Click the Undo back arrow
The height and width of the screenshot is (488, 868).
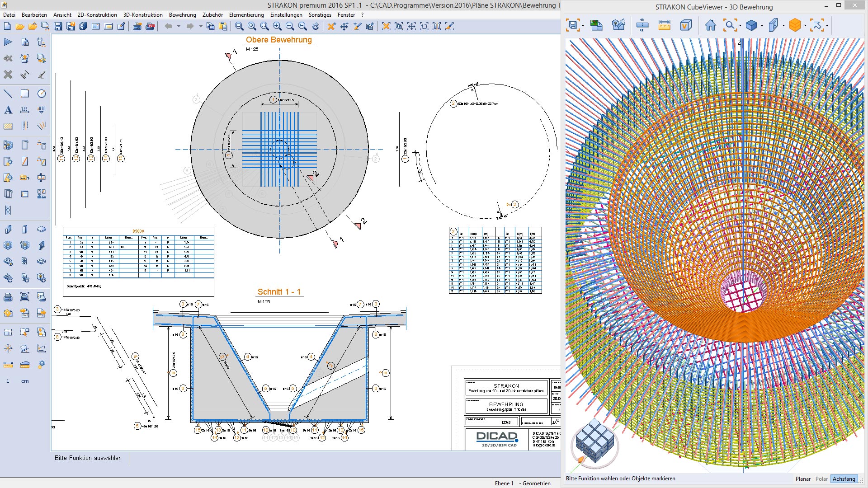(169, 27)
